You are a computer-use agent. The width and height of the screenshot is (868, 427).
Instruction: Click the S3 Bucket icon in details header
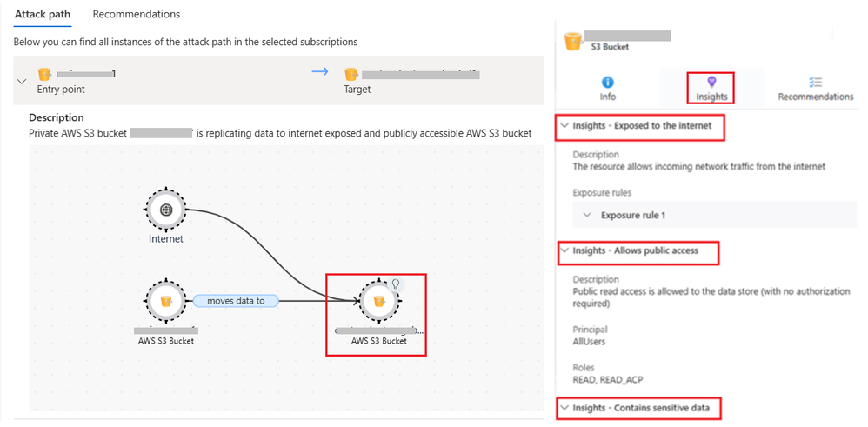pos(572,42)
